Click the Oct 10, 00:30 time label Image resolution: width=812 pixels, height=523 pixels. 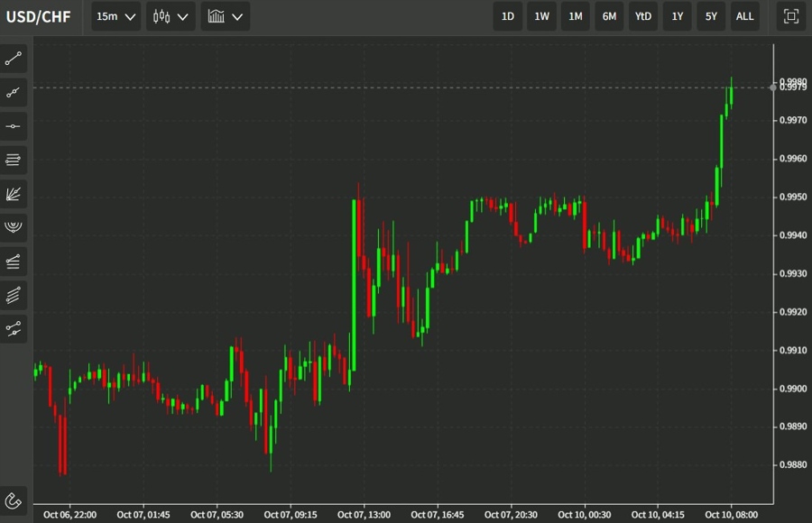click(584, 515)
